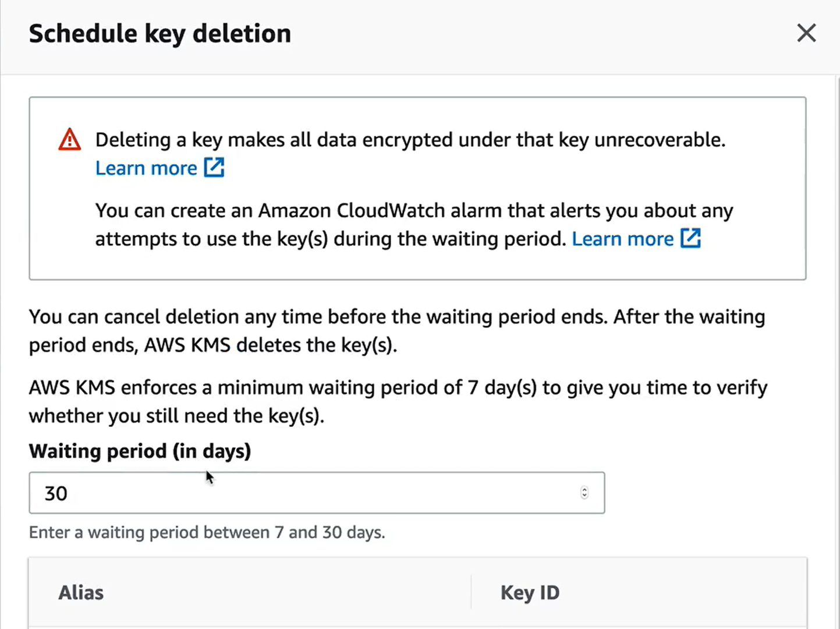This screenshot has width=840, height=629.
Task: Close the Schedule key deletion dialog
Action: (x=806, y=33)
